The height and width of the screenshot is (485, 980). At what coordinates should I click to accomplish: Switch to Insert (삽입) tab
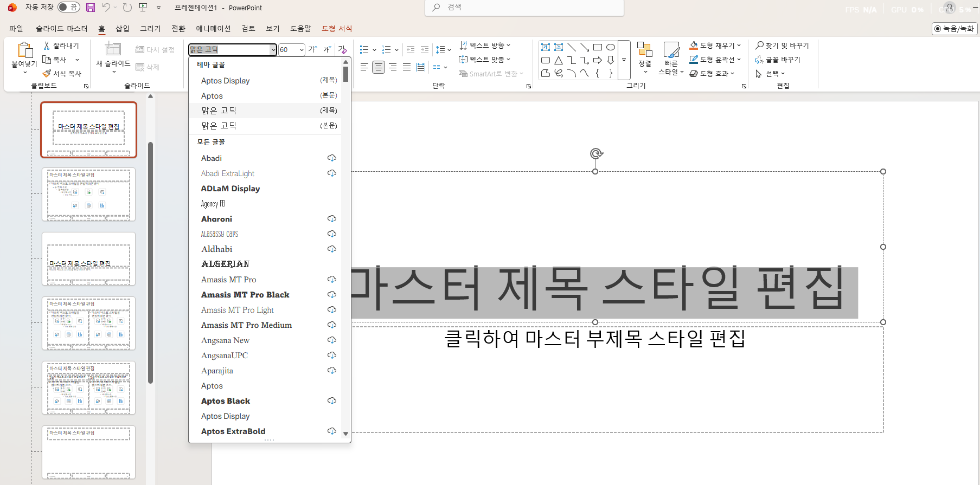123,28
